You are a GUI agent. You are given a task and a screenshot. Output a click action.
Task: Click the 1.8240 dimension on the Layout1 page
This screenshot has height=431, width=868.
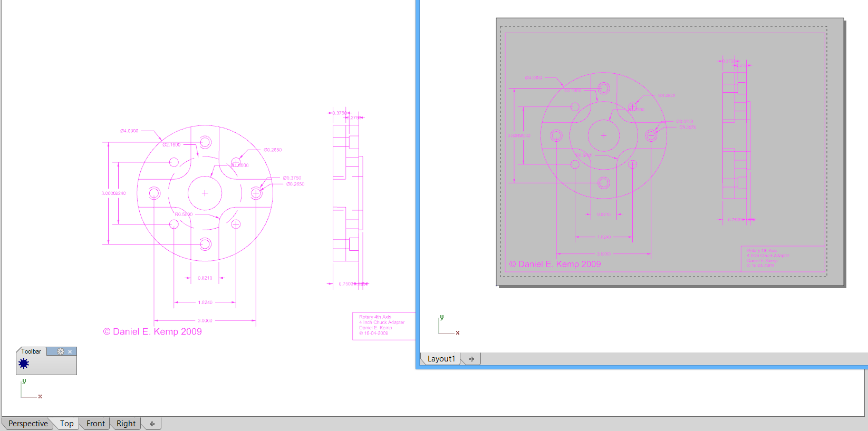click(604, 237)
